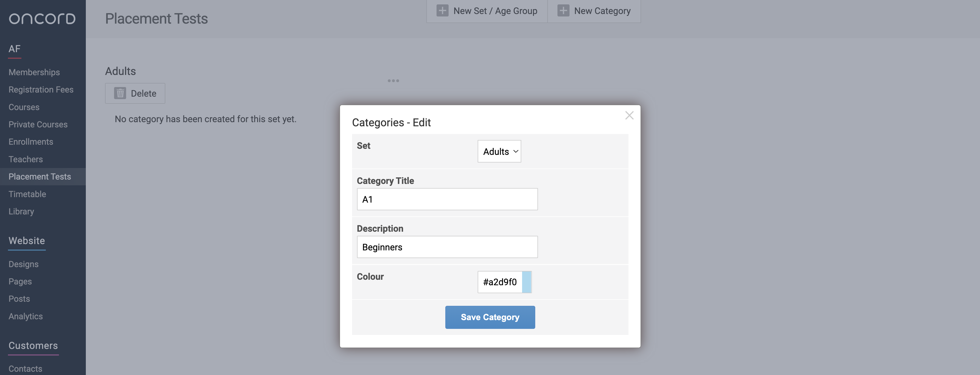Click the light blue colour swatch
Image resolution: width=980 pixels, height=375 pixels.
(526, 282)
